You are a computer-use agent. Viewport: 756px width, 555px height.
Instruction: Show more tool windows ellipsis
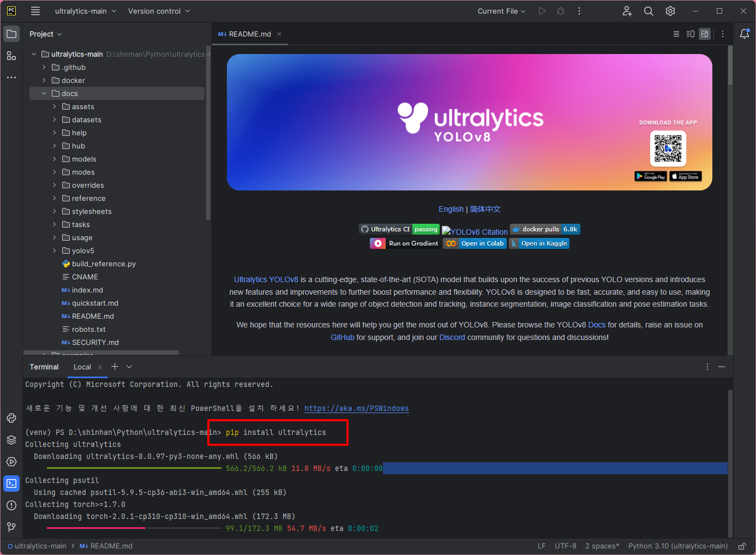pos(11,77)
